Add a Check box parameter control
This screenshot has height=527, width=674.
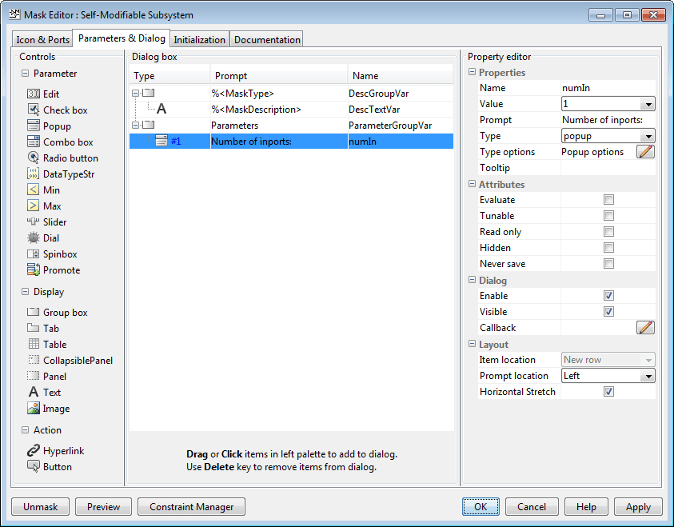[x=57, y=110]
